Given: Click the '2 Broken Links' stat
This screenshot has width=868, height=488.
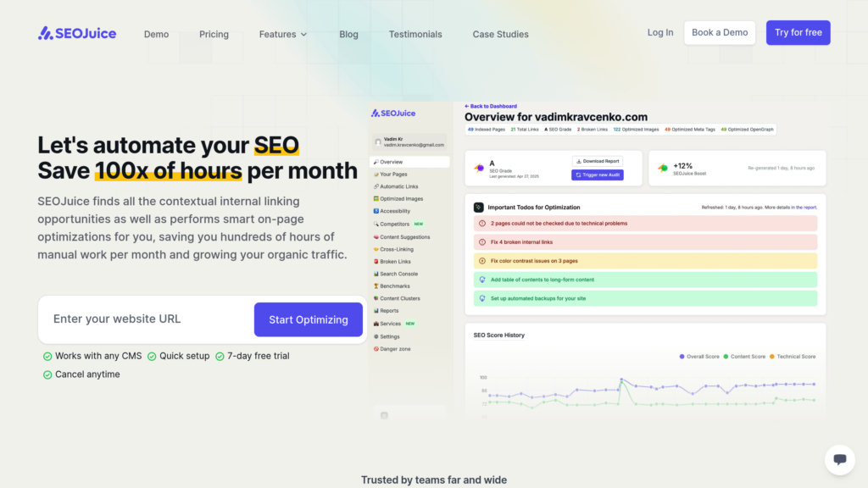Looking at the screenshot, I should click(592, 130).
